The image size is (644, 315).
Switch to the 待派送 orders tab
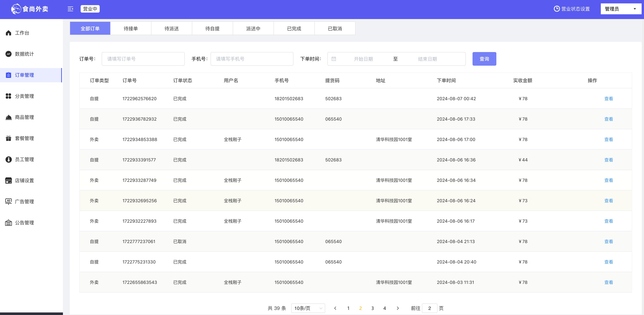172,28
